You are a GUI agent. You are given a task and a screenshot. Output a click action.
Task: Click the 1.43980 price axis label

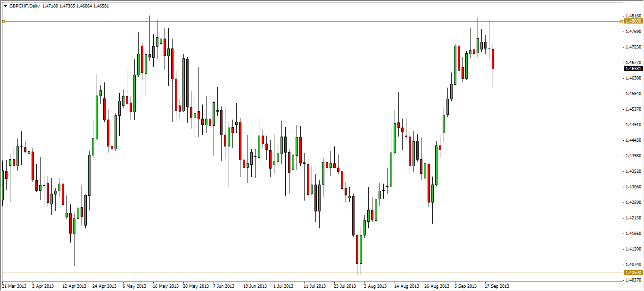tap(633, 155)
